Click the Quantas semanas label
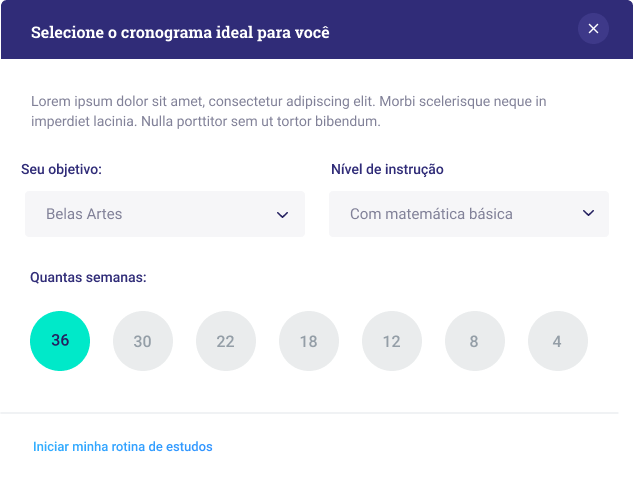633x480 pixels. pyautogui.click(x=88, y=277)
